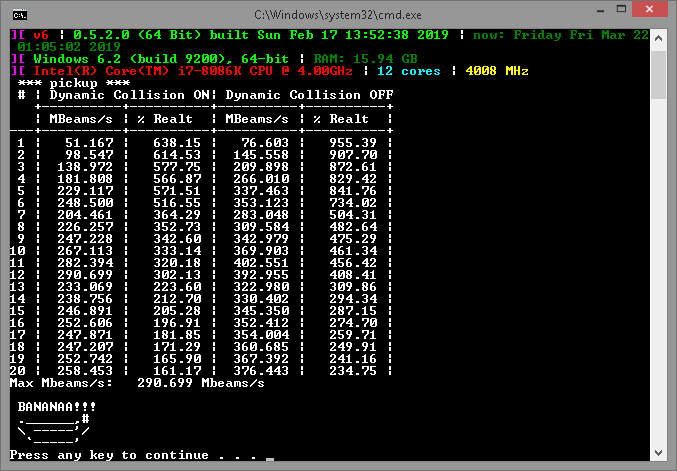Open the cmd.exe system menu icon

[20, 15]
